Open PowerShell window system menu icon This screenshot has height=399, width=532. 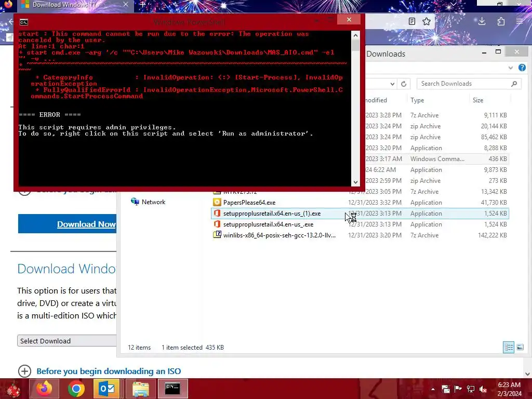(x=24, y=22)
